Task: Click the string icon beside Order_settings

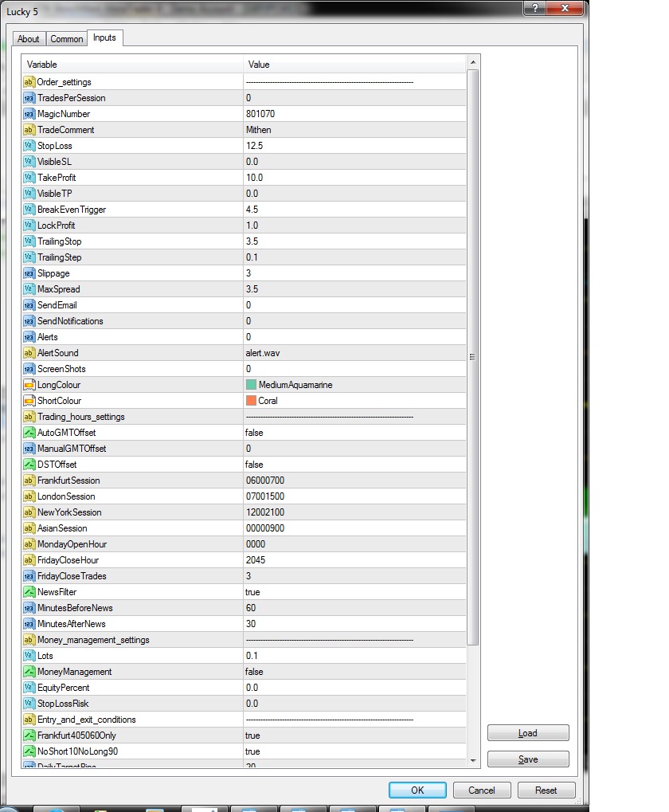Action: point(29,82)
